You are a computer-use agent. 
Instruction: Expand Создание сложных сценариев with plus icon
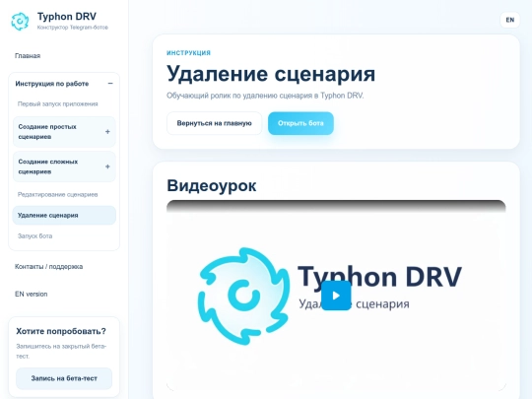tap(107, 166)
